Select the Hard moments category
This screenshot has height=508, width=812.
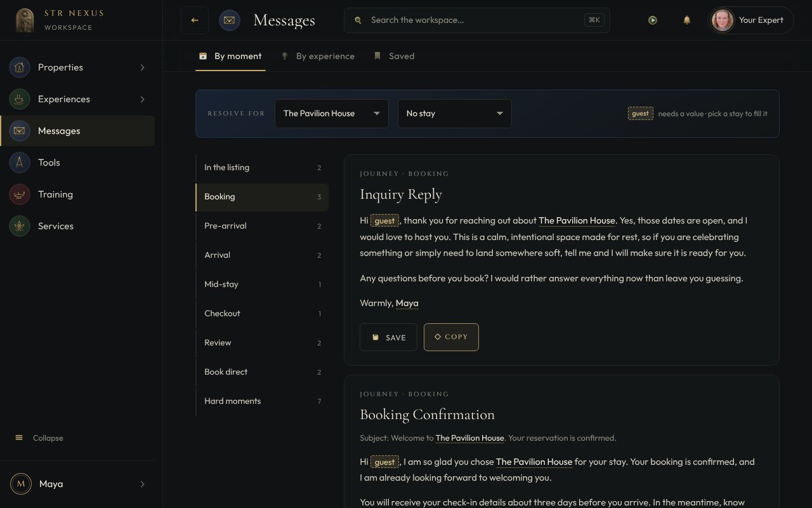[262, 401]
